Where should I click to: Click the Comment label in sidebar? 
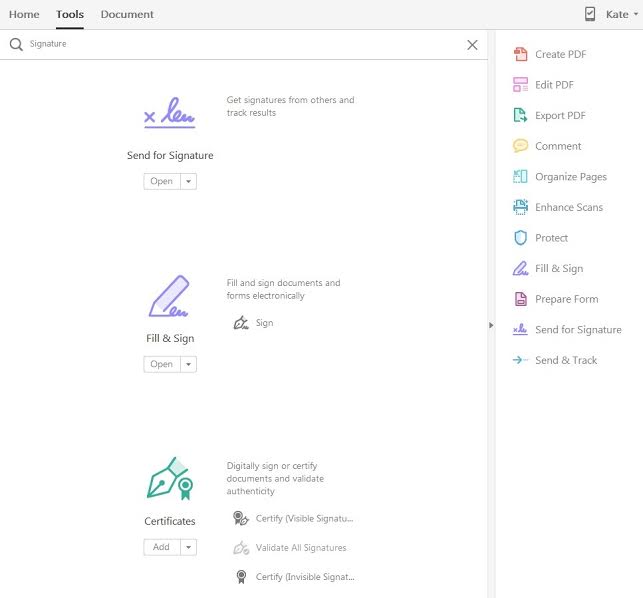click(x=558, y=146)
